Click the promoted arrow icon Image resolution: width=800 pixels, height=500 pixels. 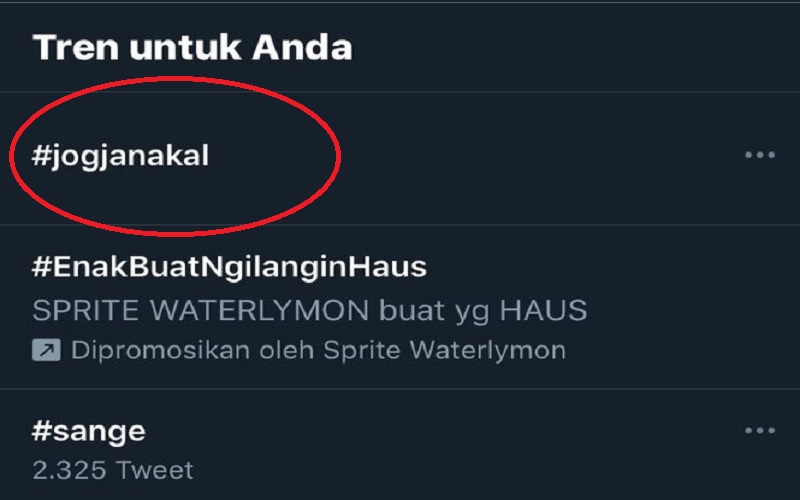click(x=46, y=350)
